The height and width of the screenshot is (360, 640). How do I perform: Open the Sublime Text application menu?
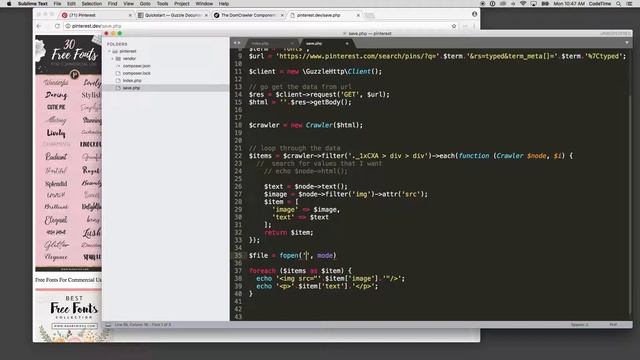point(33,4)
